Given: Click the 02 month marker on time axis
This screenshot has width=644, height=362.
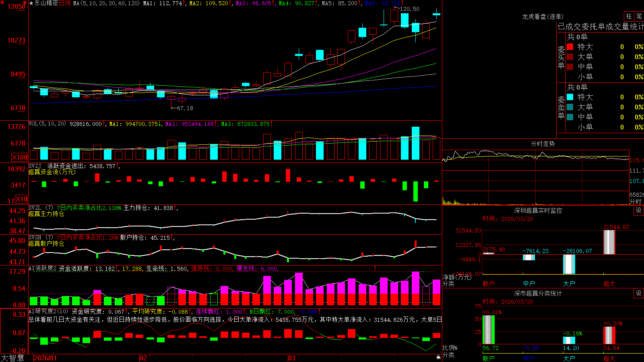Looking at the screenshot, I should tap(143, 358).
